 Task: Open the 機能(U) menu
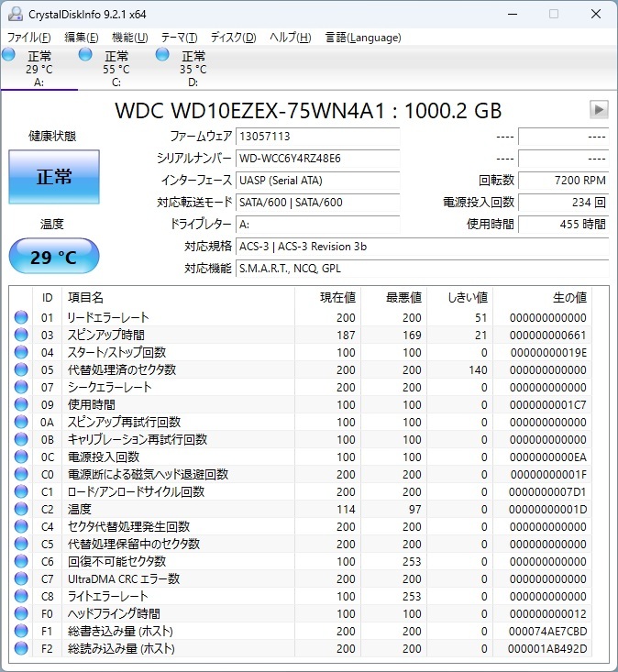130,38
